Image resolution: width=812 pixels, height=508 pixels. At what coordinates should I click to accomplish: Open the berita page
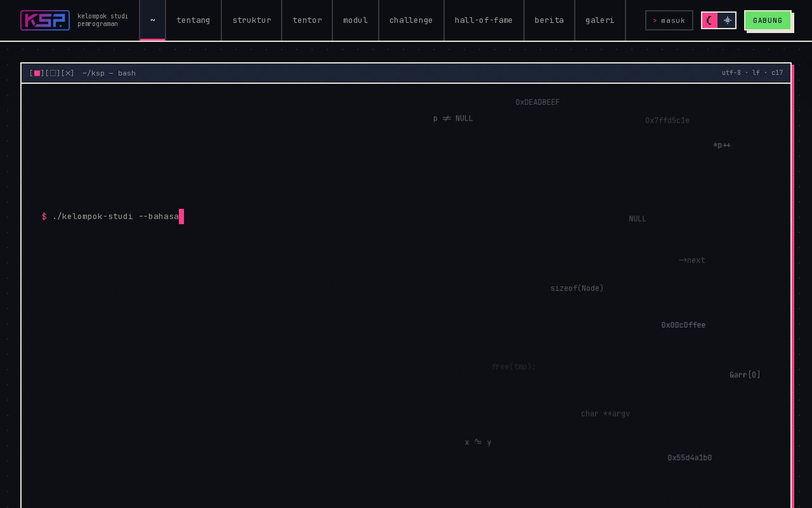pos(549,20)
